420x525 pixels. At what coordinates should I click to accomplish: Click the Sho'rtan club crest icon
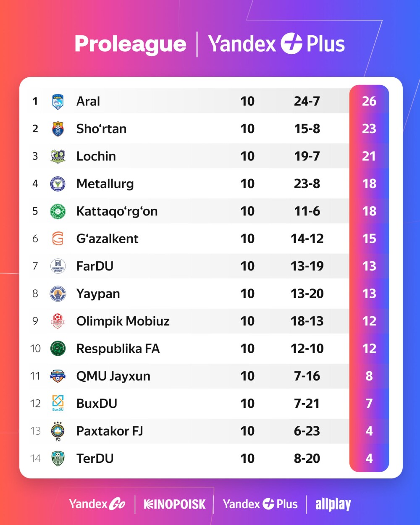pyautogui.click(x=58, y=129)
